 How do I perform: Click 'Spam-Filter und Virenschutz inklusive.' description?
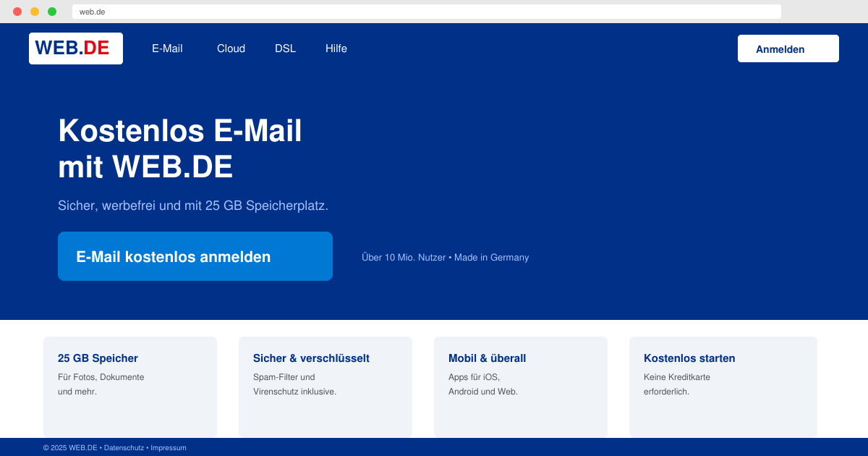pos(294,384)
